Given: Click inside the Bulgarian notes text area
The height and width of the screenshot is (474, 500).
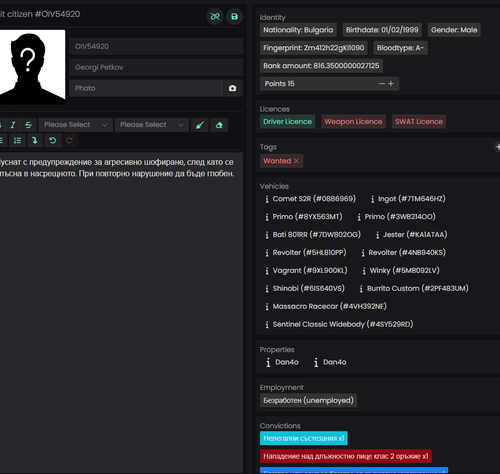Looking at the screenshot, I should [121, 313].
